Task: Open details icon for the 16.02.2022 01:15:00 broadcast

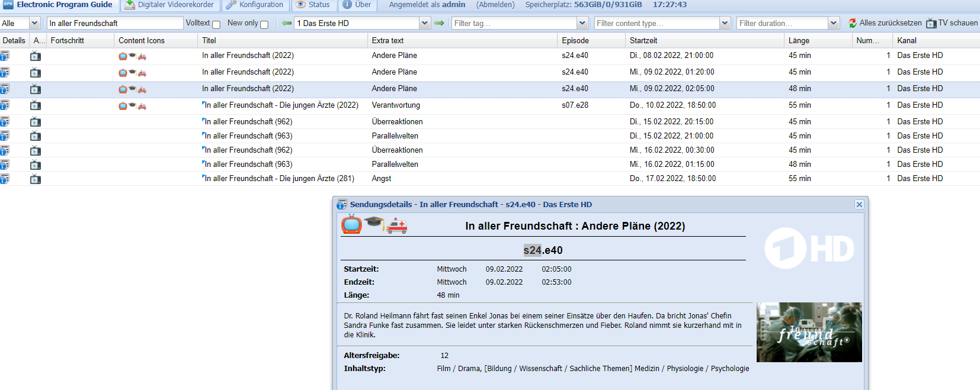Action: pyautogui.click(x=5, y=165)
